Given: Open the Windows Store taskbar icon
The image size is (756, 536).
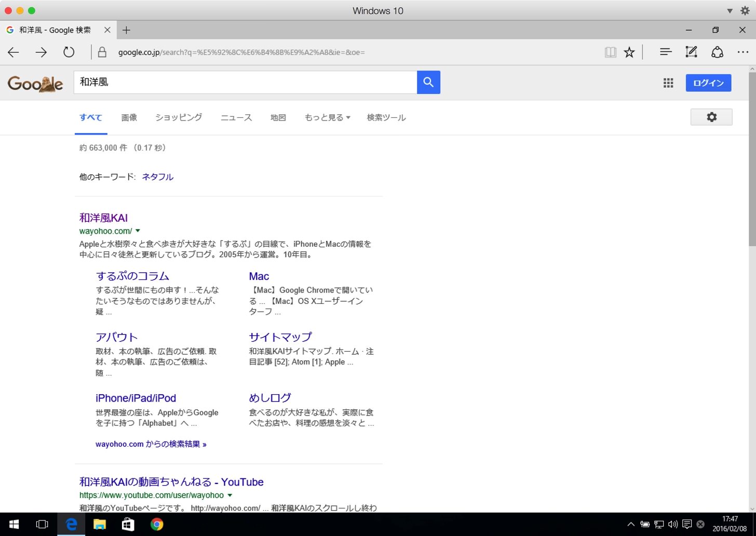Looking at the screenshot, I should [x=128, y=525].
